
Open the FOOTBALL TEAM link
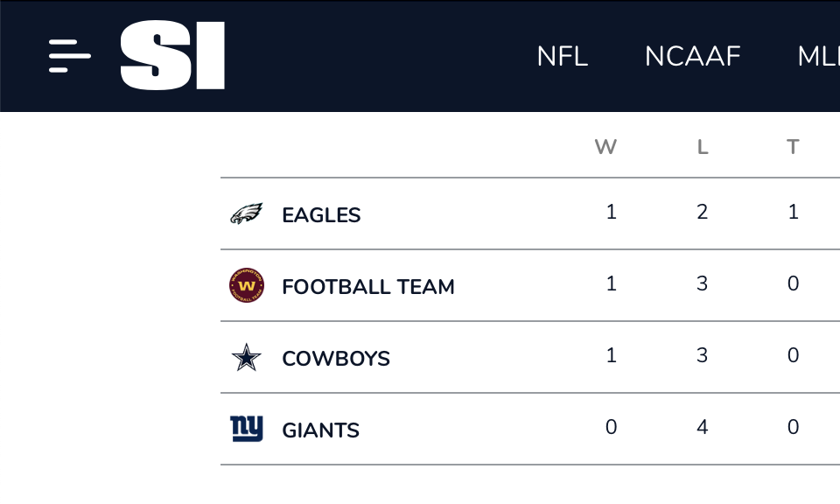367,287
